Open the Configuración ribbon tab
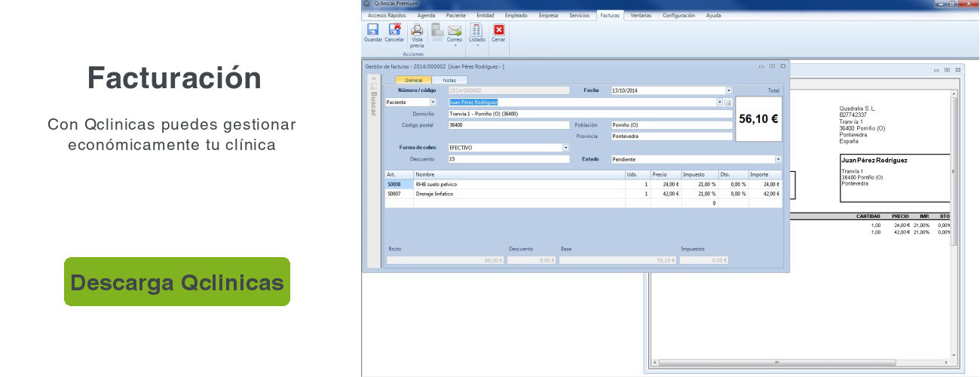The image size is (980, 377). 679,15
